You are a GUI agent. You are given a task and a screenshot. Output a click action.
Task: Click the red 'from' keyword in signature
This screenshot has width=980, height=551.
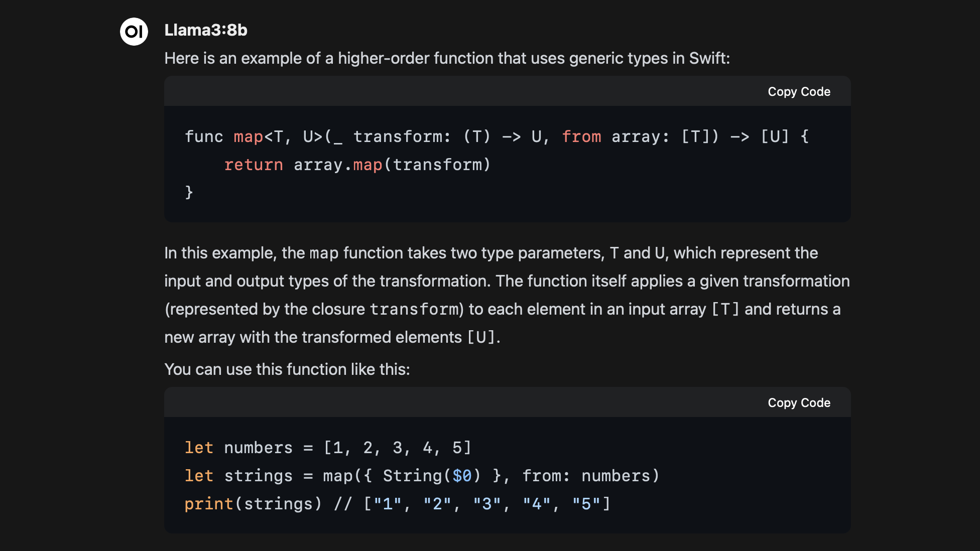tap(581, 136)
